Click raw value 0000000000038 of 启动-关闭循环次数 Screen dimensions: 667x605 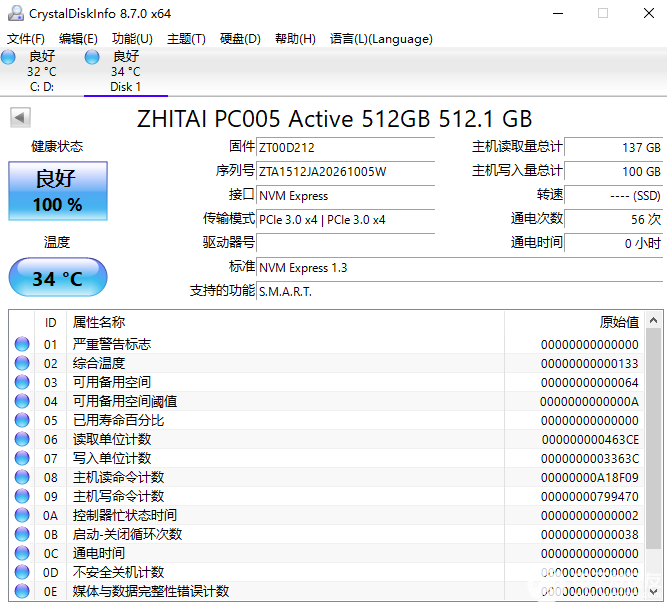[590, 534]
